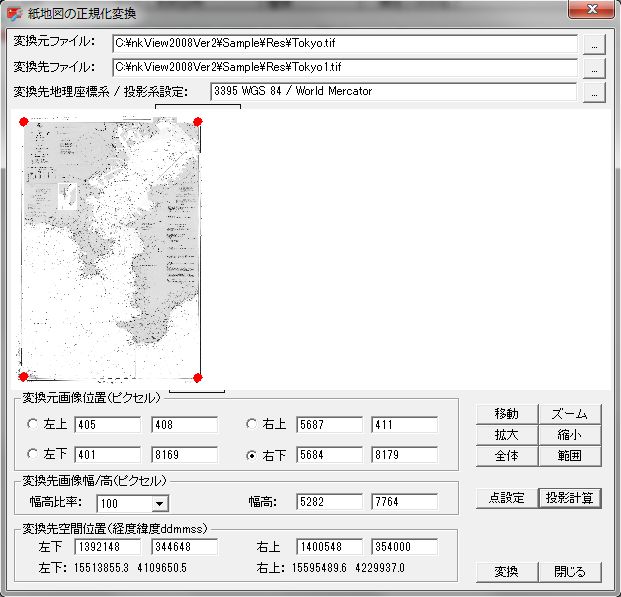
Task: Select the 左上 radio button
Action: click(x=32, y=425)
